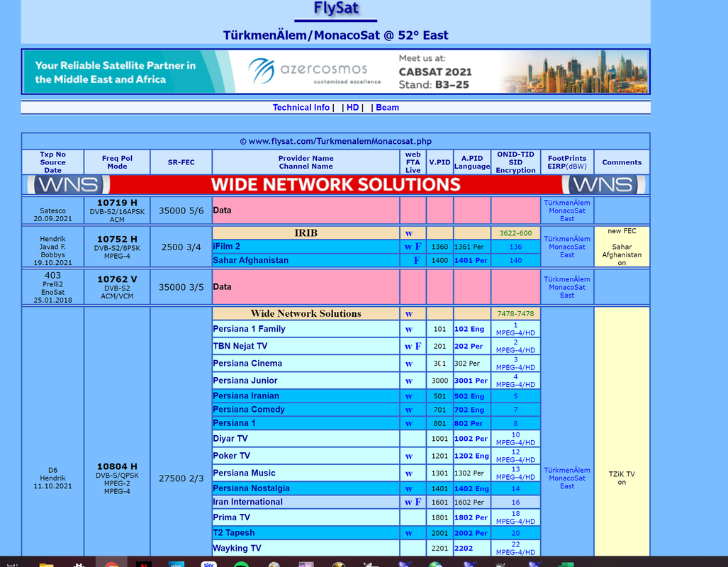The height and width of the screenshot is (567, 728).
Task: Click the left WNS logo in red banner
Action: point(68,185)
